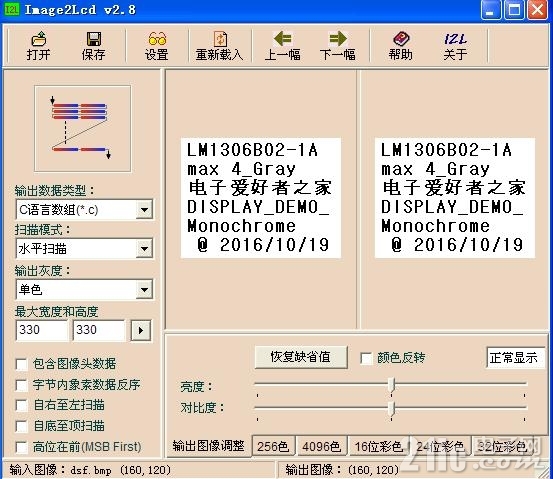Toggle 字节内象素数据反序 checkbox
This screenshot has height=479, width=553.
pos(22,384)
